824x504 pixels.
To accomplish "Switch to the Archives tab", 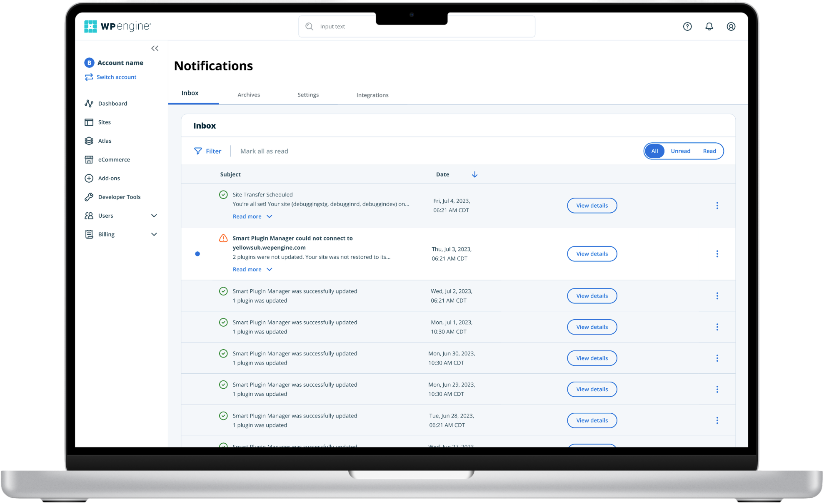I will click(249, 94).
